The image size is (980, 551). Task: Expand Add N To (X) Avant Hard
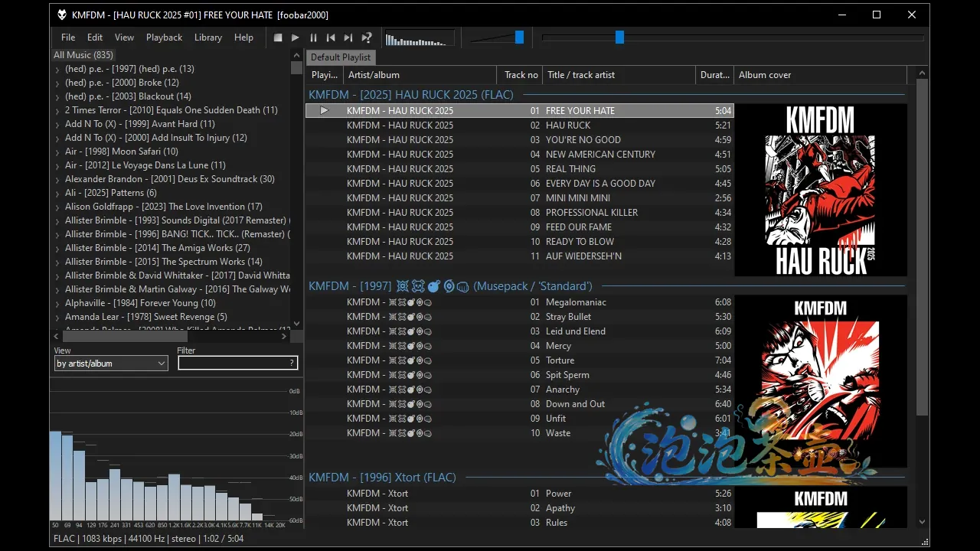pos(57,124)
